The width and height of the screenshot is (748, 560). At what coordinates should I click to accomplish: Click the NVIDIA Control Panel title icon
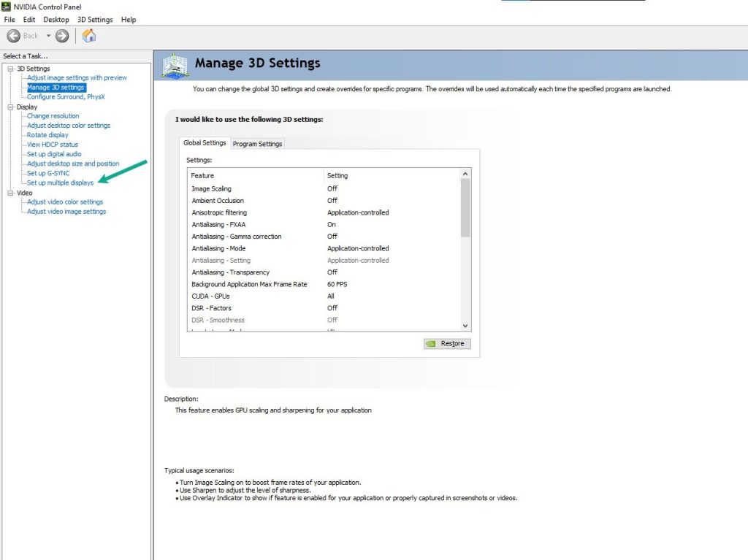coord(6,7)
